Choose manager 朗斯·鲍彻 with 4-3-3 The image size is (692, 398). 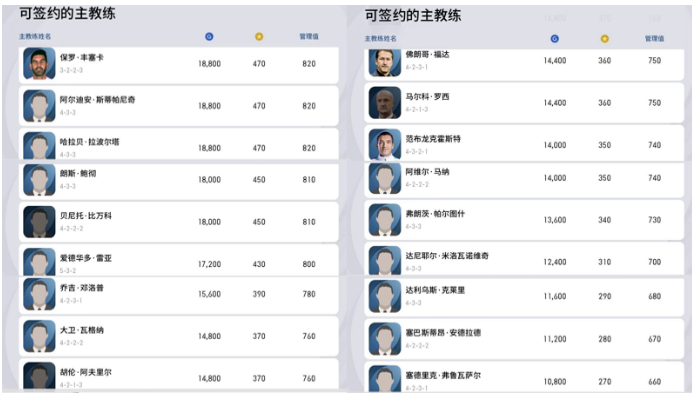pos(179,181)
